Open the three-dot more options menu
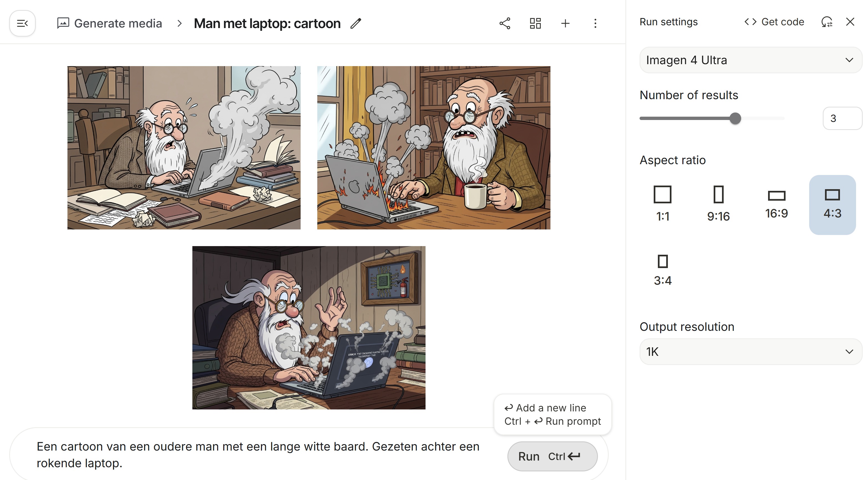The image size is (868, 480). pos(595,23)
